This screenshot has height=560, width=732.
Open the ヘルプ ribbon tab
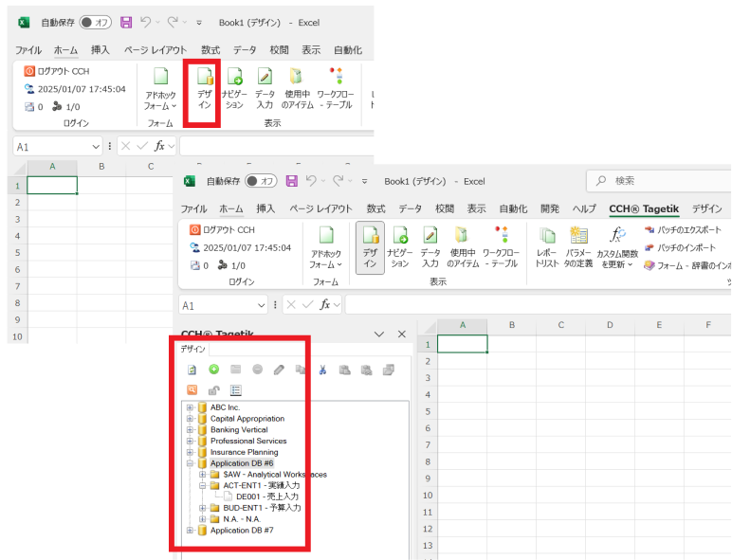coord(584,208)
